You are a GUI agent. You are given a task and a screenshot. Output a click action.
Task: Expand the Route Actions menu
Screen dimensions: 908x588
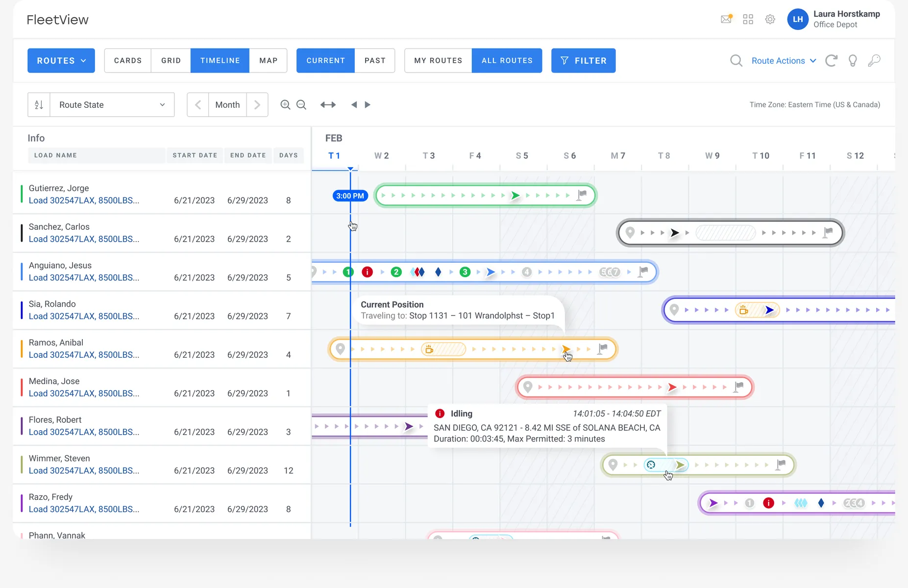pyautogui.click(x=784, y=61)
